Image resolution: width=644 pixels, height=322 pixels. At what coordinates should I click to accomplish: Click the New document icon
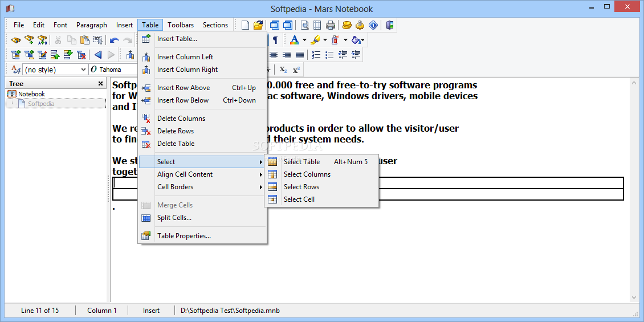245,25
